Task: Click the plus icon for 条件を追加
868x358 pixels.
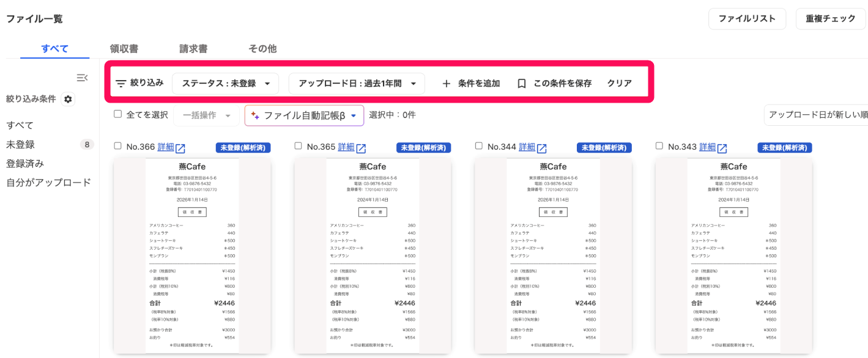Action: [x=447, y=84]
